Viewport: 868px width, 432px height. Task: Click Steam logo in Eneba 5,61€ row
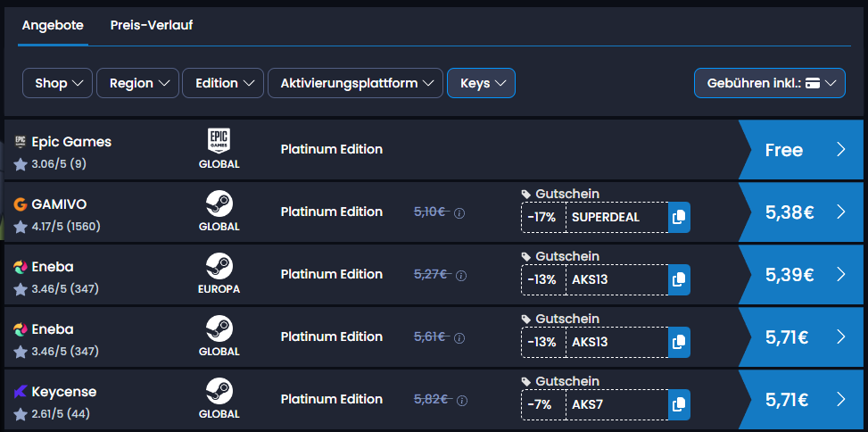click(219, 329)
